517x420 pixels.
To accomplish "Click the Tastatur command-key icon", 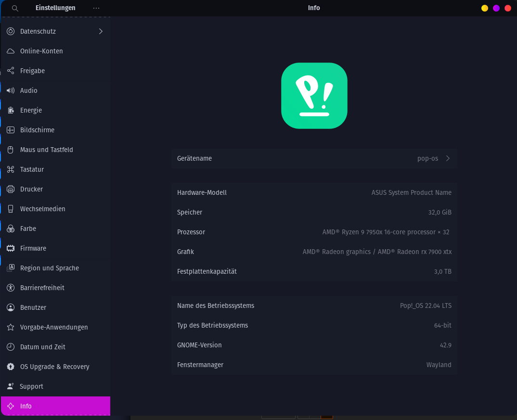I will coord(11,169).
